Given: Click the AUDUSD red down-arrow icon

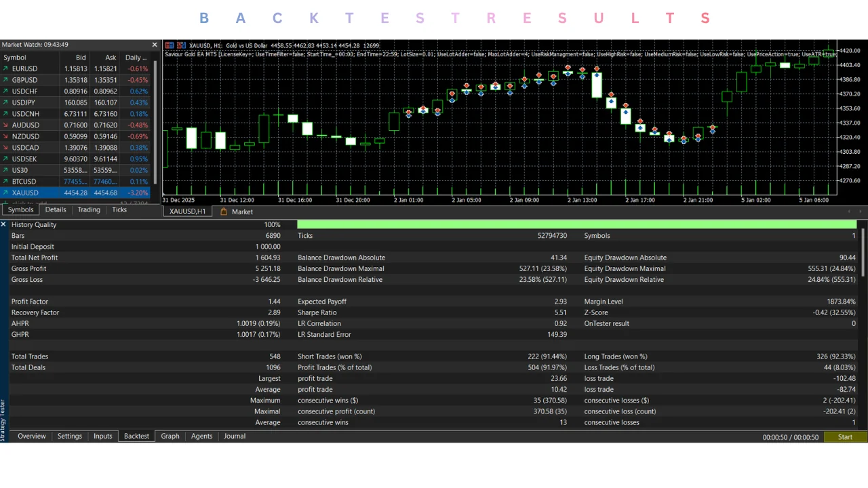Looking at the screenshot, I should (x=6, y=125).
